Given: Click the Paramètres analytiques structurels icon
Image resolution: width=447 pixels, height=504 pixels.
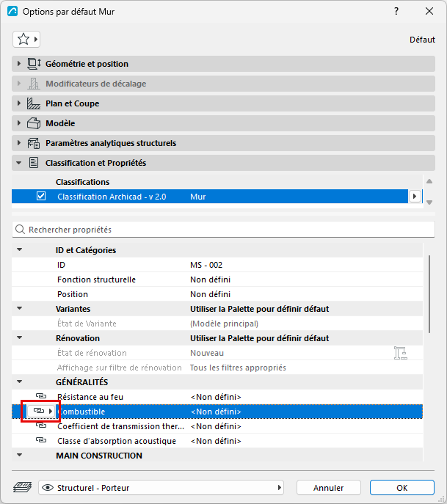Looking at the screenshot, I should pyautogui.click(x=34, y=143).
